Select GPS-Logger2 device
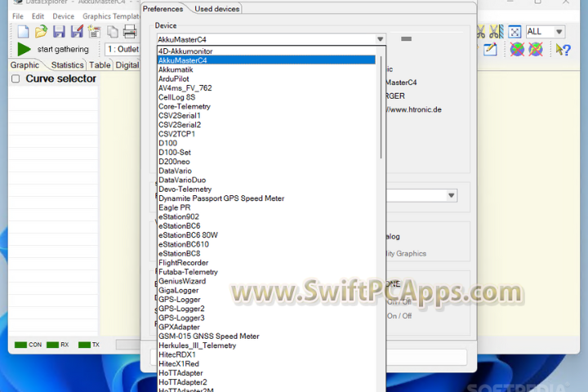Image resolution: width=588 pixels, height=392 pixels. [x=266, y=309]
